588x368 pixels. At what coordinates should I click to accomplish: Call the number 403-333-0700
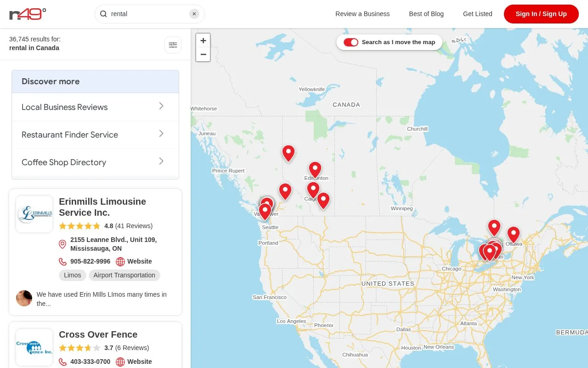[90, 362]
